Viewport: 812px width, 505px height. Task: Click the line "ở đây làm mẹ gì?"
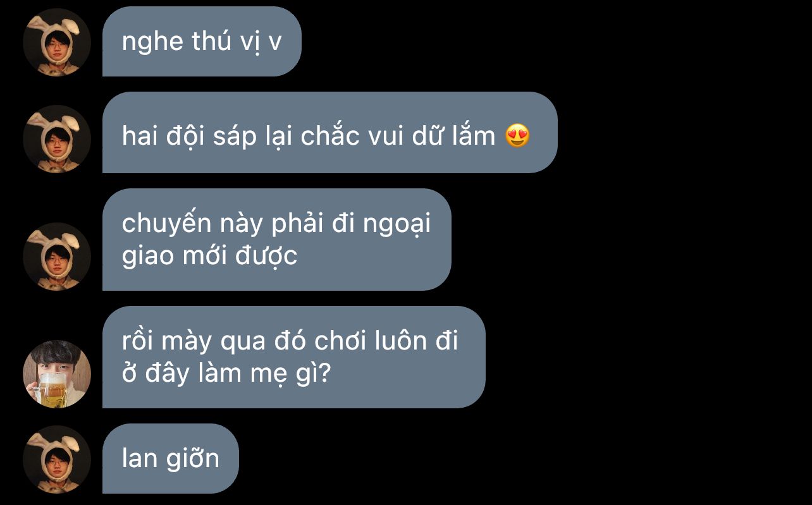226,374
